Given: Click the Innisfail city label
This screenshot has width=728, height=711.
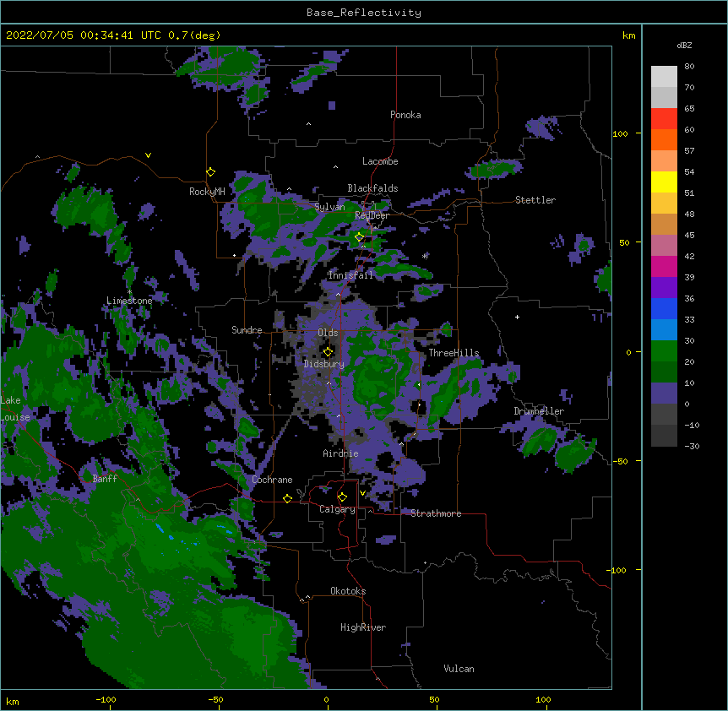Looking at the screenshot, I should 350,275.
